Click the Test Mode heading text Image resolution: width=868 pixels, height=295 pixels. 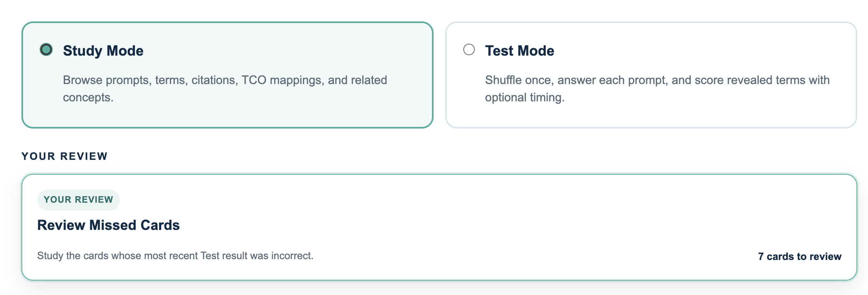(519, 51)
